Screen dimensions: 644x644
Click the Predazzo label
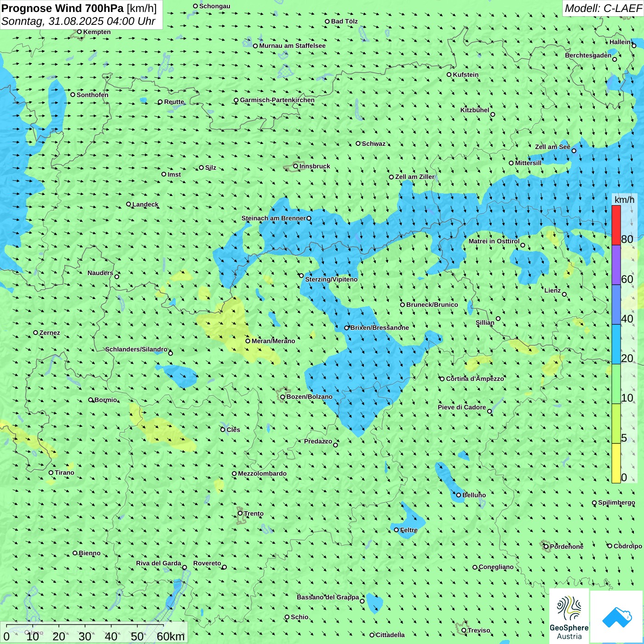(318, 441)
